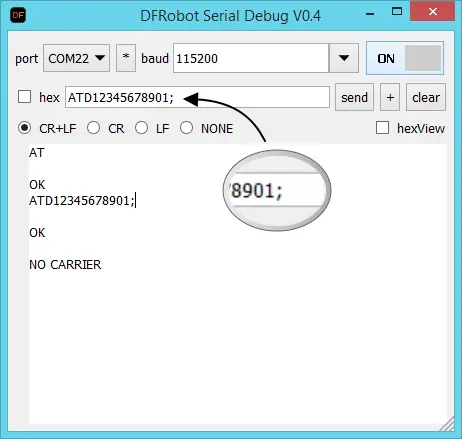Click the window resize grip corner
This screenshot has height=439, width=462.
coord(447,424)
